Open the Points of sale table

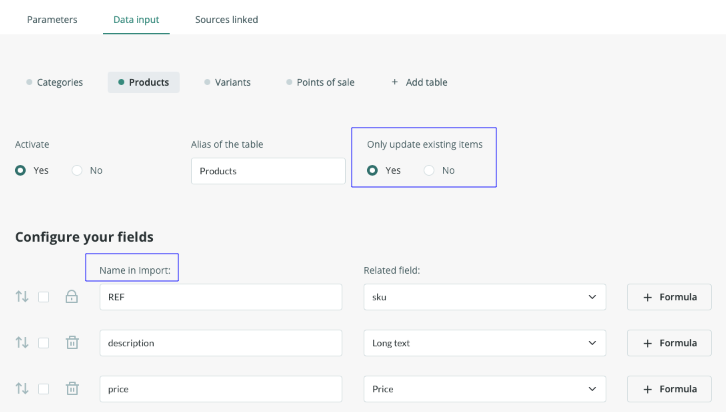pyautogui.click(x=320, y=82)
